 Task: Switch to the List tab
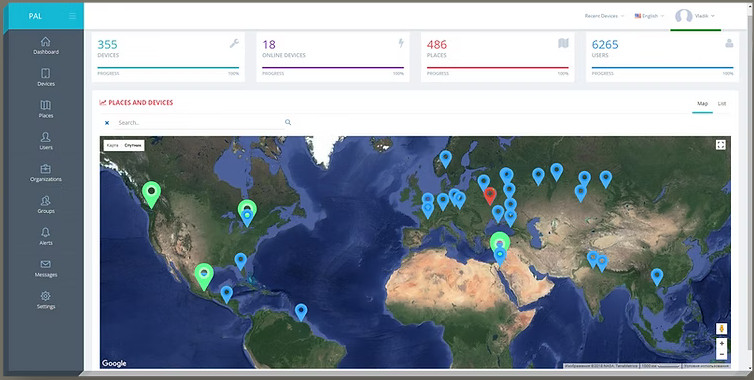722,103
